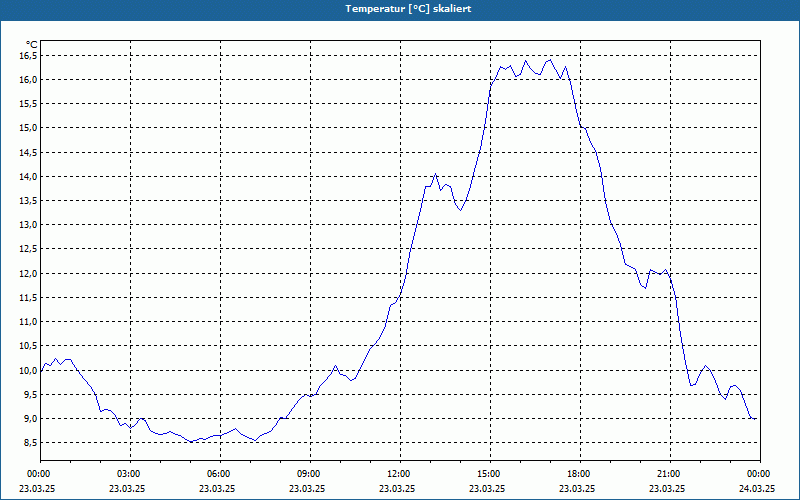Select the 14,5 y-axis label
The image size is (800, 500).
[29, 152]
